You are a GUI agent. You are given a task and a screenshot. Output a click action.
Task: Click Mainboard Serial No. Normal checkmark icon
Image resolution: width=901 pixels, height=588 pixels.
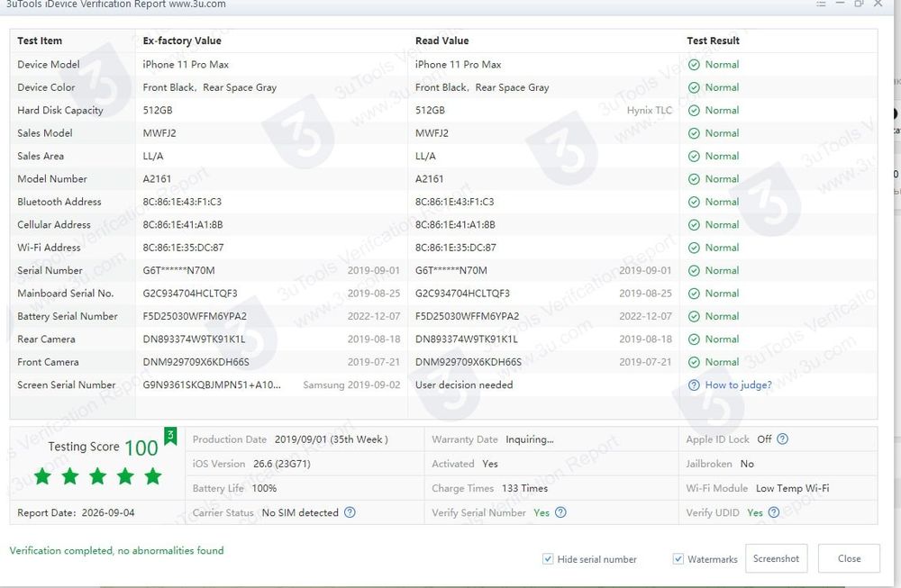coord(694,294)
